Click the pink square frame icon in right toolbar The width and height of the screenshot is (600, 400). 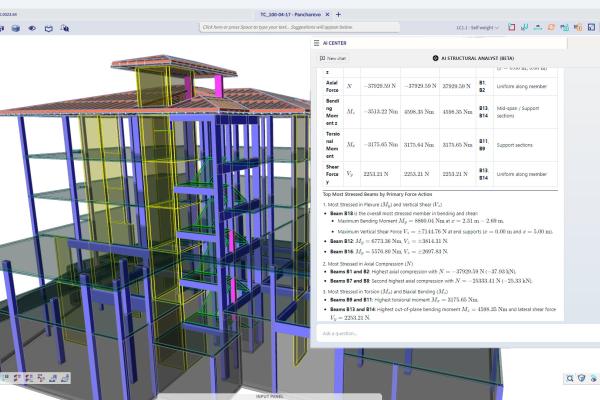512,27
